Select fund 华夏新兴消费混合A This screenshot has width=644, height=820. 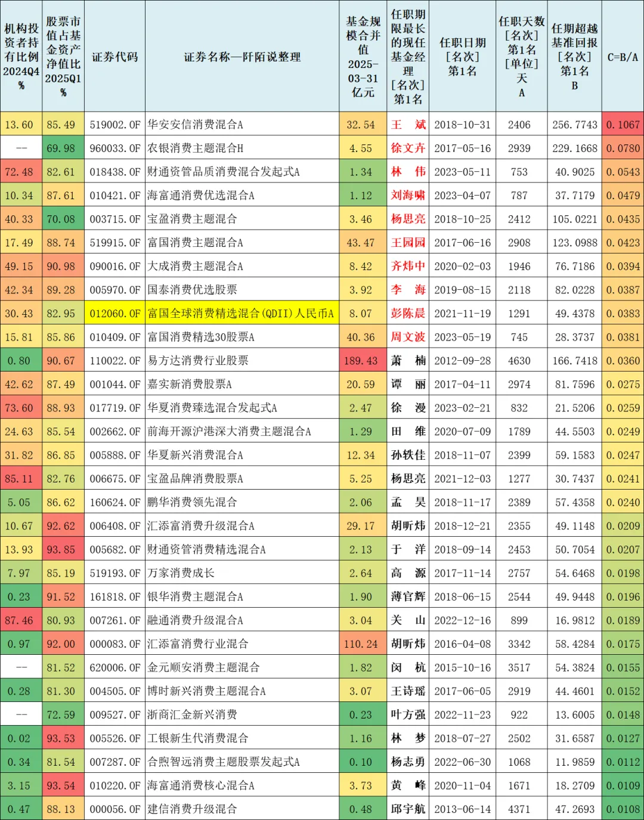tap(196, 455)
